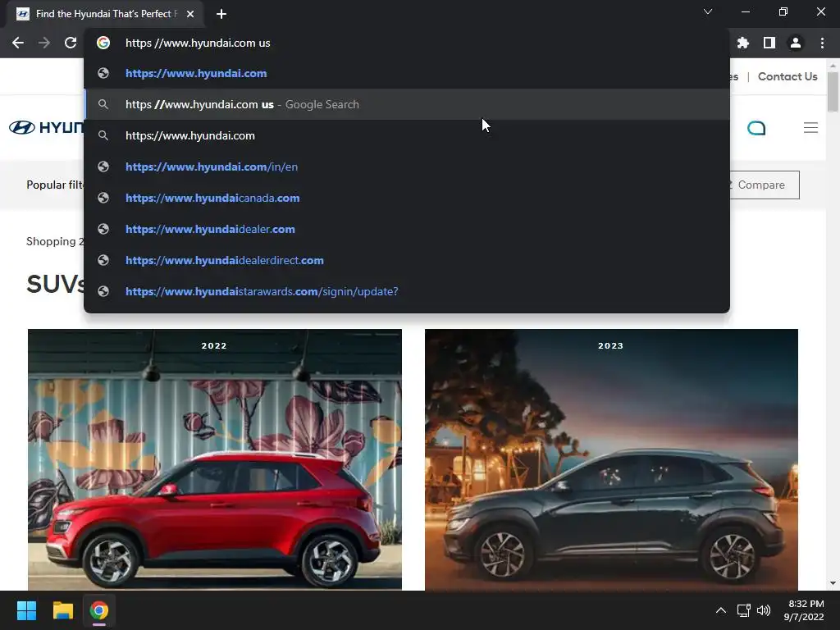
Task: Open the hyundaidealer.com suggestion
Action: pos(407,229)
